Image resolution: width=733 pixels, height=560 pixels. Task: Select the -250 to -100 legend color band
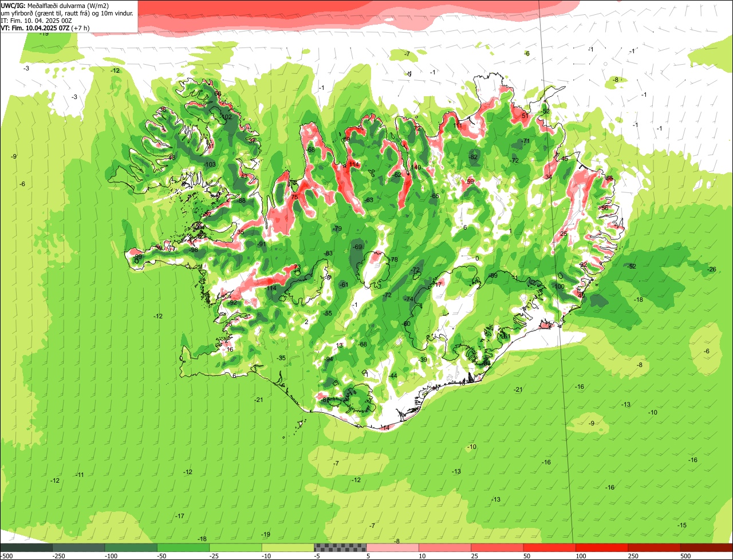78,547
